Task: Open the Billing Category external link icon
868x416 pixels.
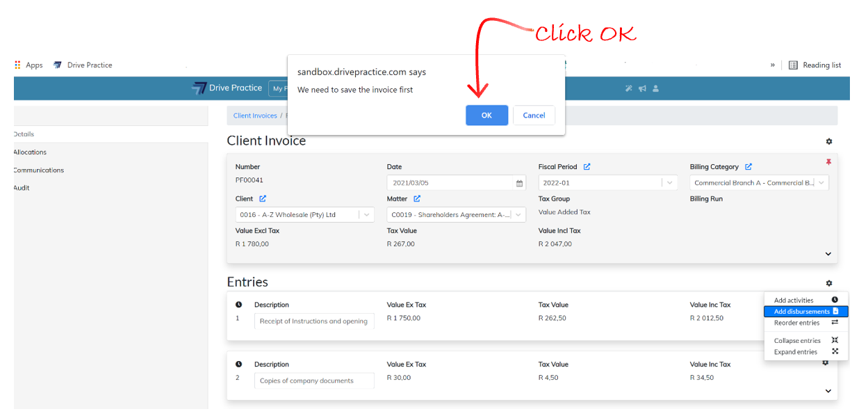Action: (748, 167)
